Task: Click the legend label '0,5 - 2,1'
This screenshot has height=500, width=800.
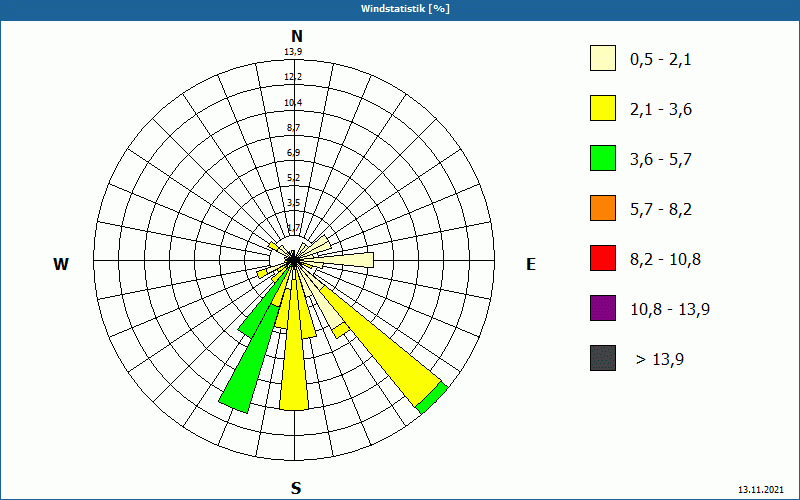Action: (x=661, y=60)
